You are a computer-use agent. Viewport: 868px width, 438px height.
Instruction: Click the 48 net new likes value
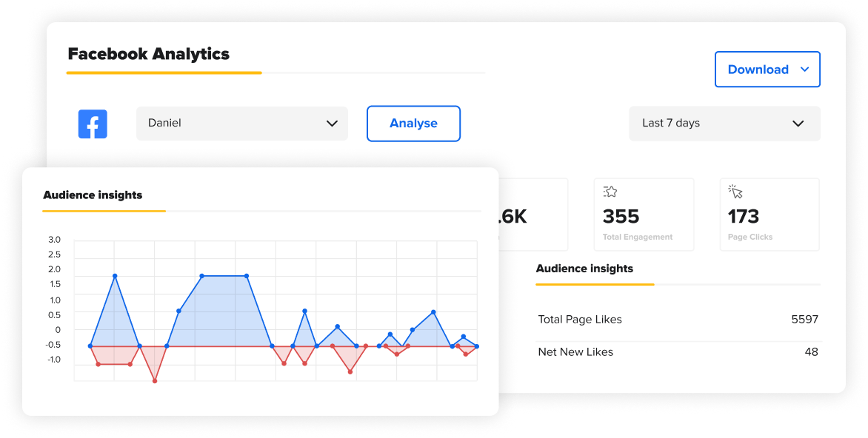pyautogui.click(x=812, y=352)
